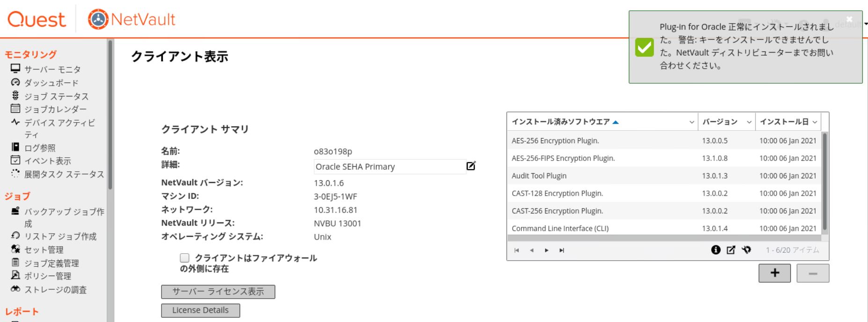Open インストール済みソフトウエア column dropdown

point(691,122)
